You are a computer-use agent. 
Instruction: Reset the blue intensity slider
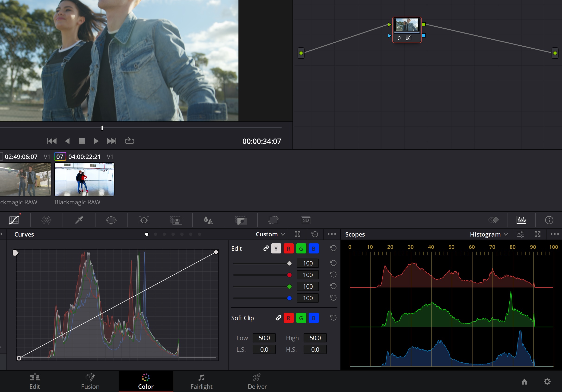333,298
